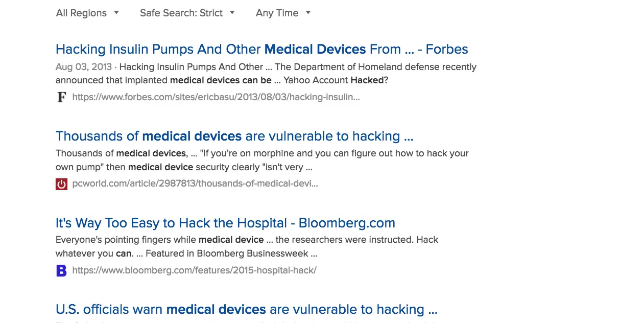Click the Forbes 'F' favicon
The image size is (644, 323).
pyautogui.click(x=61, y=97)
